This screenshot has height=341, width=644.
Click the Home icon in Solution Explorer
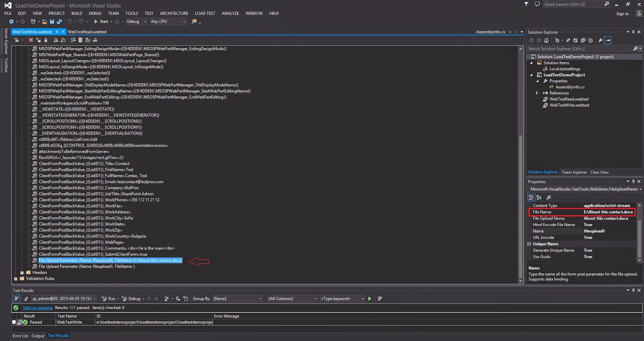click(x=546, y=40)
